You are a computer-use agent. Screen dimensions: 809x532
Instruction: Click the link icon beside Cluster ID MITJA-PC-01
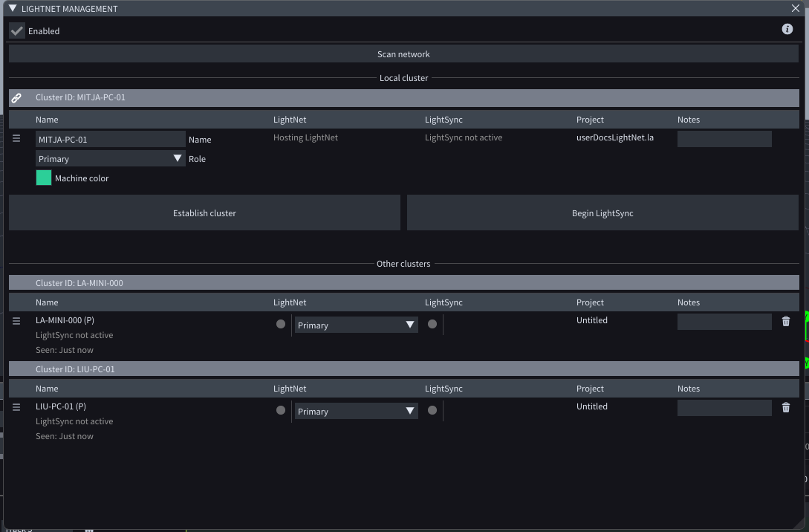(x=16, y=97)
